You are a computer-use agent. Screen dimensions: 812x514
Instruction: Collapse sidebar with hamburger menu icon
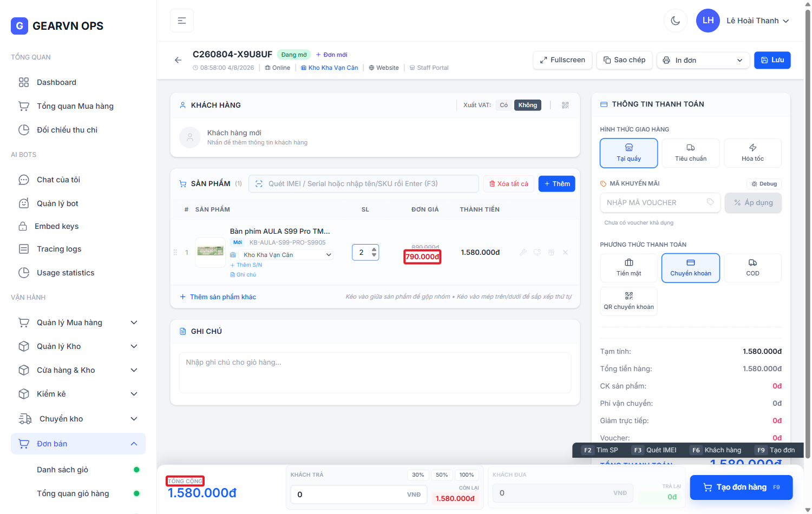(x=182, y=21)
